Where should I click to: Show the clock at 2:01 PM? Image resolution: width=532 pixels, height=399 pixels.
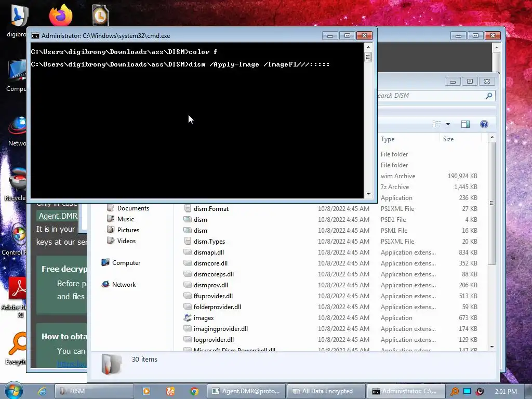click(x=506, y=392)
